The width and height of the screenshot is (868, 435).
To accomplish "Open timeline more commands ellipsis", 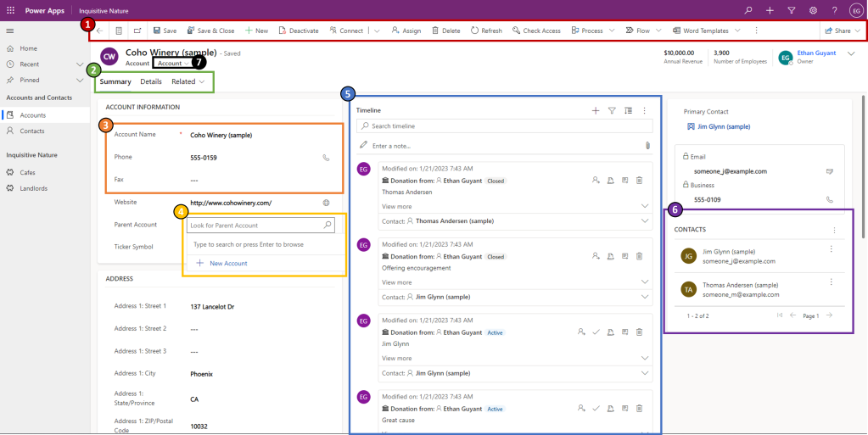I will tap(644, 111).
